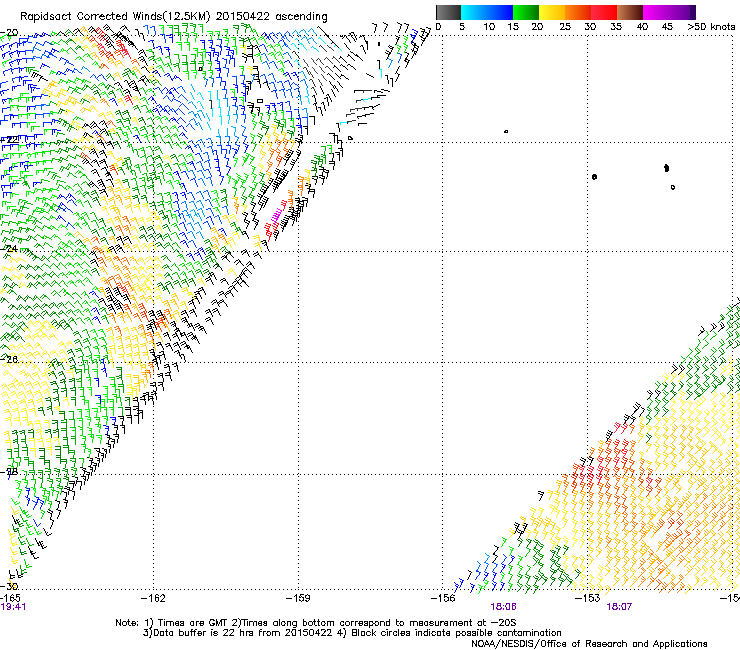The height and width of the screenshot is (650, 740).
Task: Click the '10' value on the knots scale
Action: (489, 27)
